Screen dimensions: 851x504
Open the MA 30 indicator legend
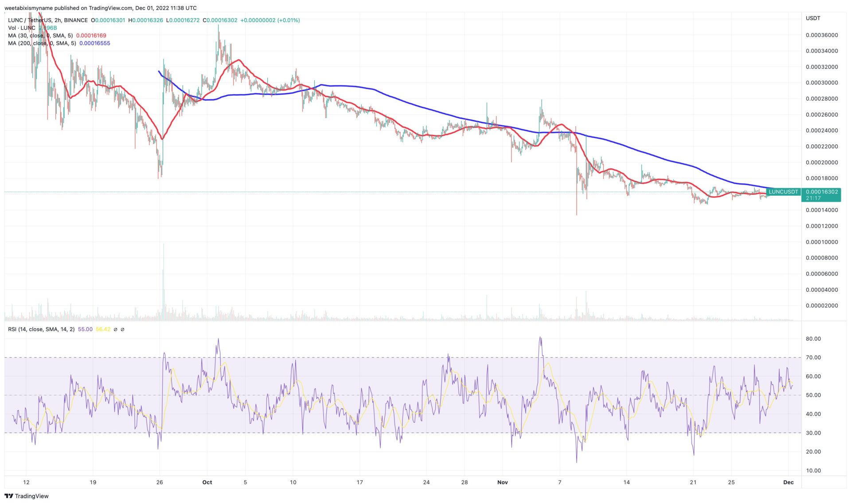[x=40, y=35]
